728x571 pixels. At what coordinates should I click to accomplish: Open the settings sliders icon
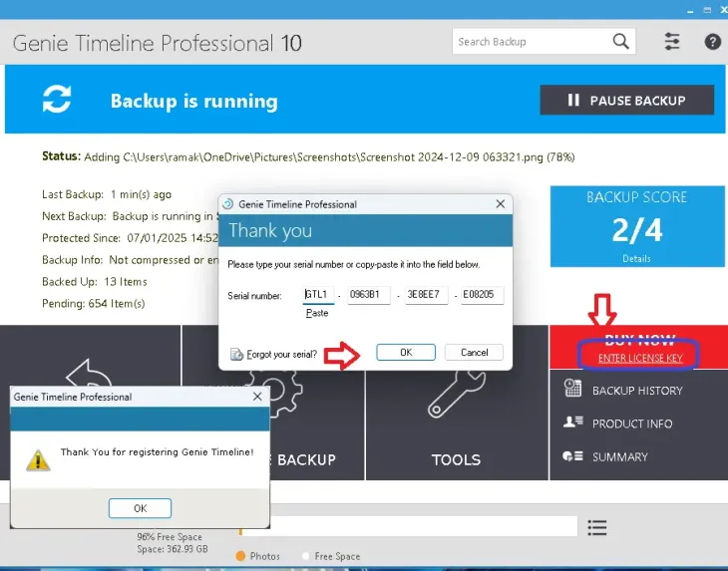(672, 42)
